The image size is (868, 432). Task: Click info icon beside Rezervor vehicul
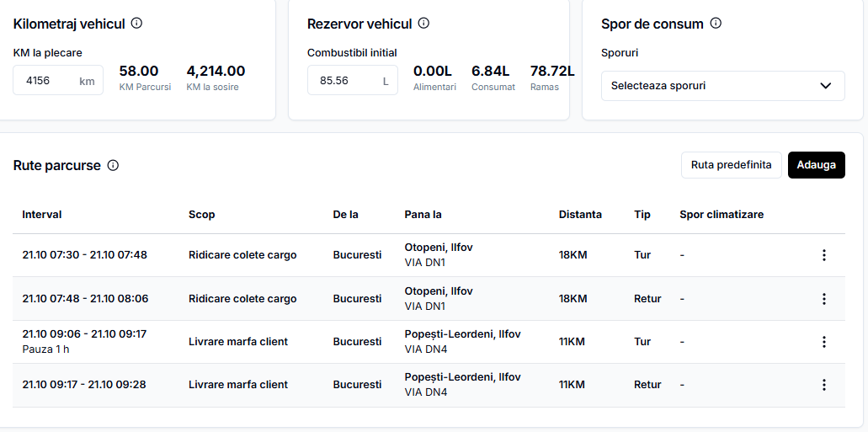point(423,24)
